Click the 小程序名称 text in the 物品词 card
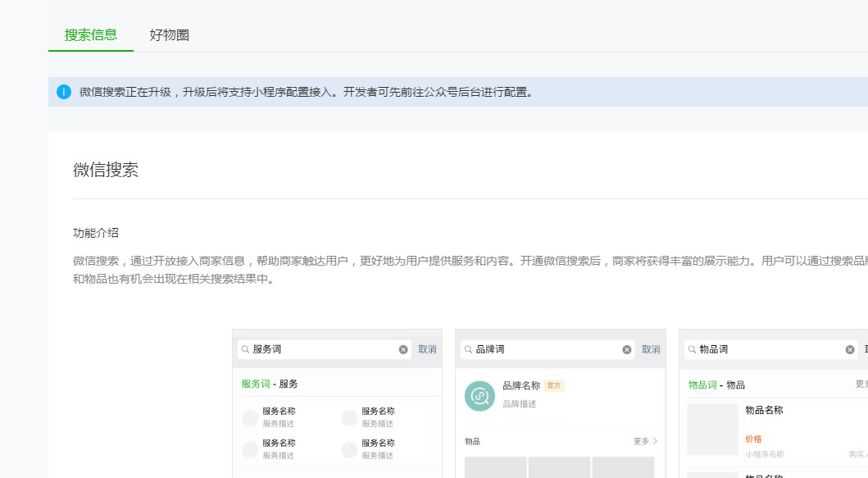This screenshot has height=478, width=868. pos(765,454)
